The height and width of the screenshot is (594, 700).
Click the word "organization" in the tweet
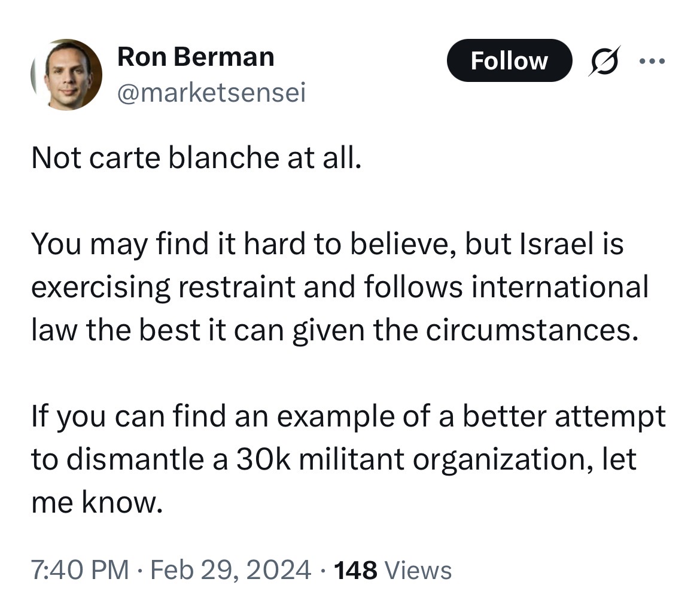[504, 460]
